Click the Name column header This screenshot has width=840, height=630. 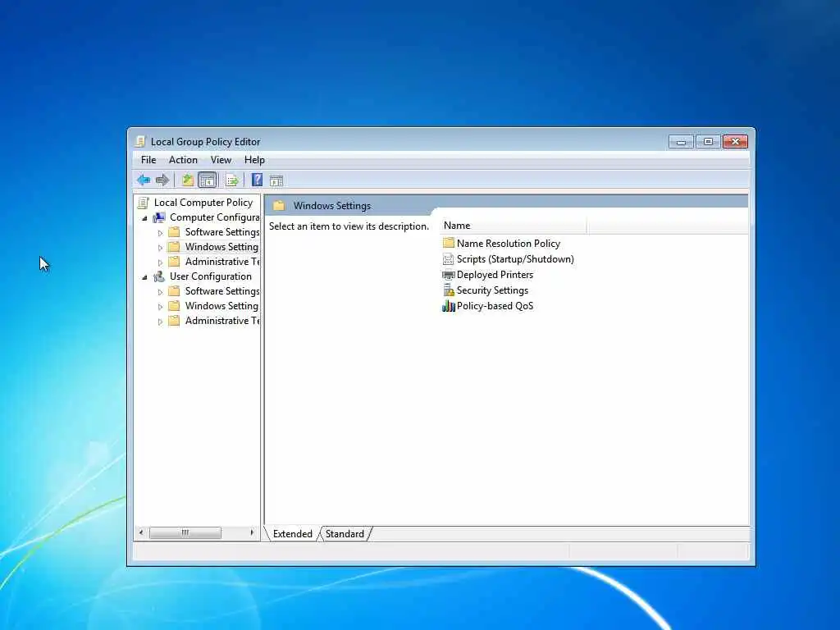pos(514,226)
